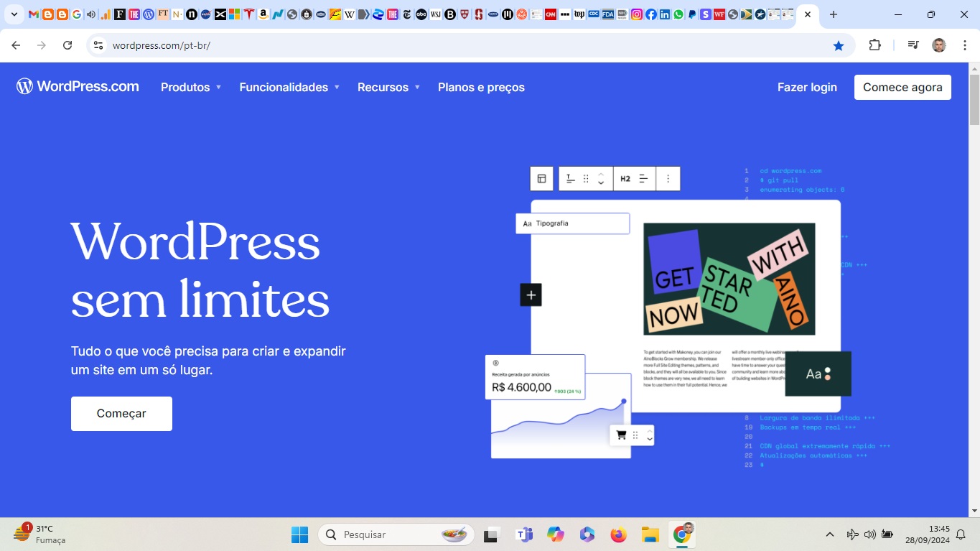Image resolution: width=980 pixels, height=551 pixels.
Task: Open the Windows Start menu
Action: coord(299,534)
